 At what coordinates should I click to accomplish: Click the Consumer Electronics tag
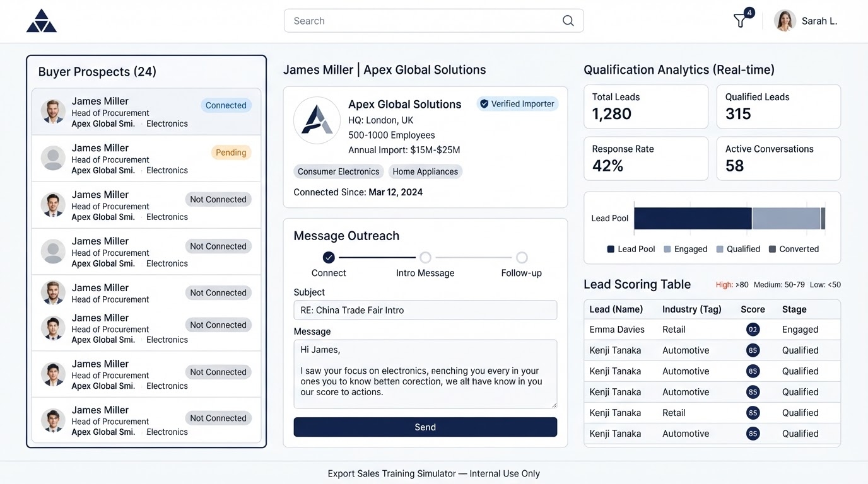339,171
